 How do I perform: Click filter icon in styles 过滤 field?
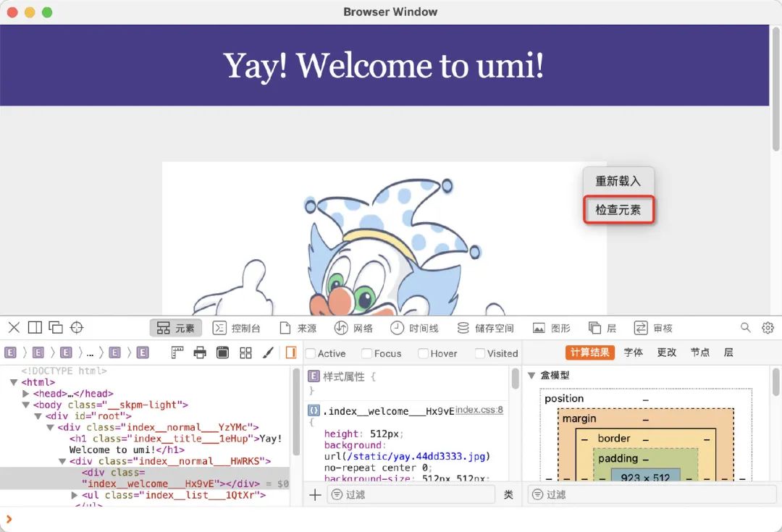point(337,494)
